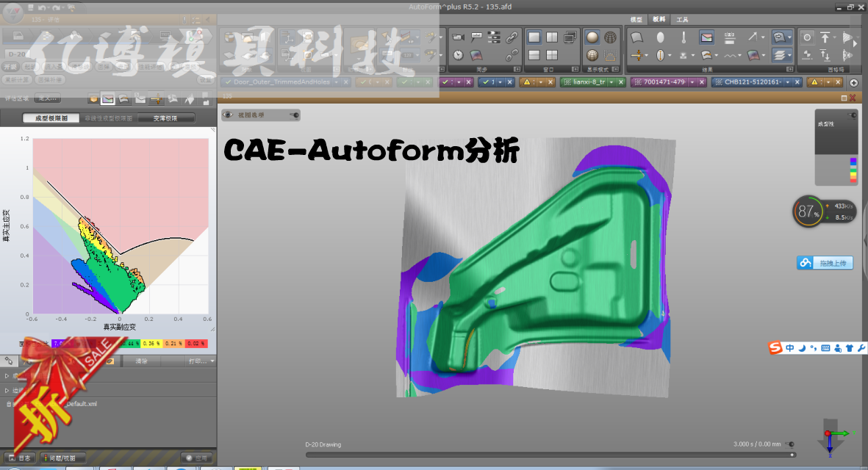The image size is (868, 470).
Task: Click the orange 0.21 % swatch
Action: (x=174, y=344)
